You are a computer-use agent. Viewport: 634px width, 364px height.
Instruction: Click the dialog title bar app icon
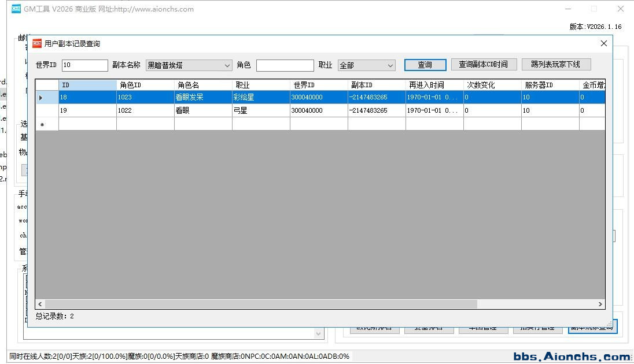click(x=37, y=43)
